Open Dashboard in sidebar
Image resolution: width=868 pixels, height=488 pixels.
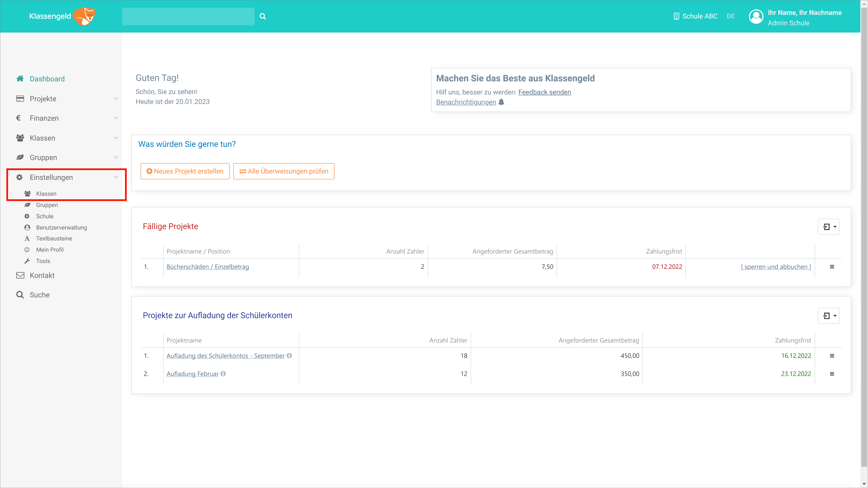47,78
